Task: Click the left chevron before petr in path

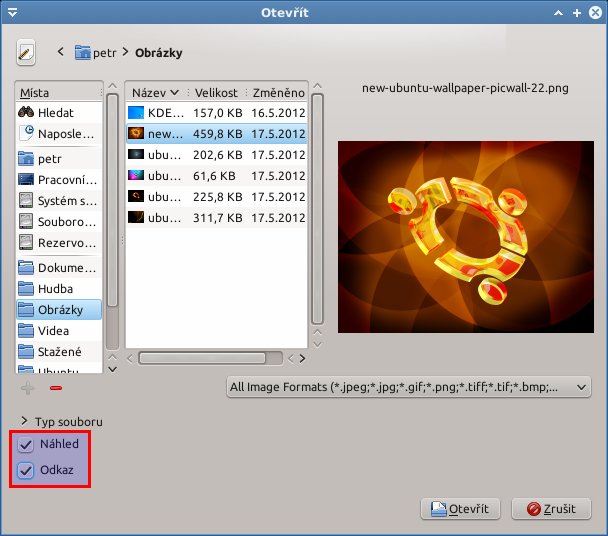Action: pyautogui.click(x=60, y=51)
